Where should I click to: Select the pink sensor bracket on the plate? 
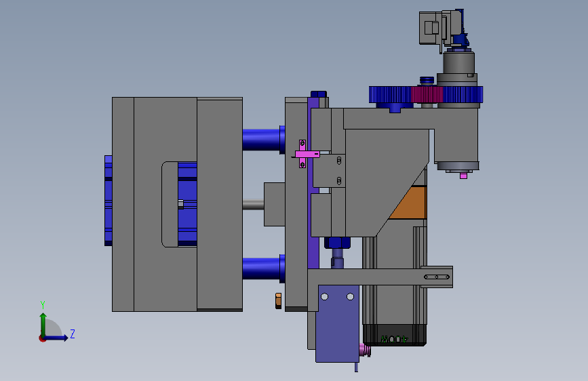coord(306,154)
